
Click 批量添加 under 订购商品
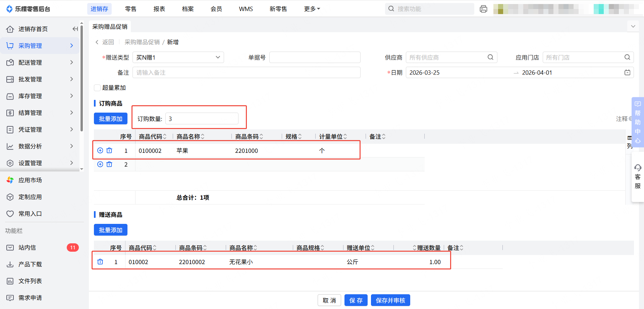[111, 119]
